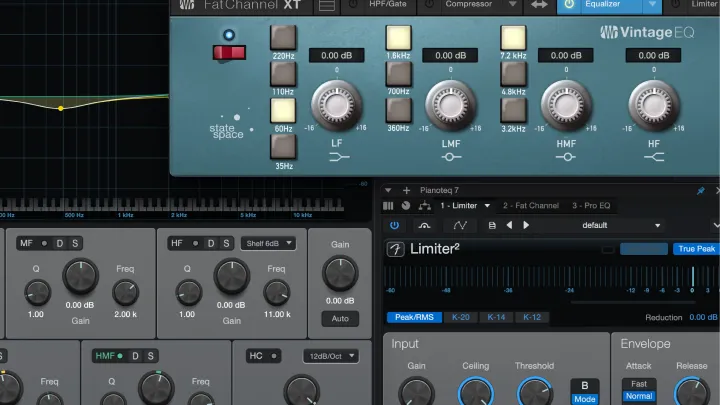Click the HF gain knob in Vintage EQ
Viewport: 720px width, 405px height.
pyautogui.click(x=653, y=105)
